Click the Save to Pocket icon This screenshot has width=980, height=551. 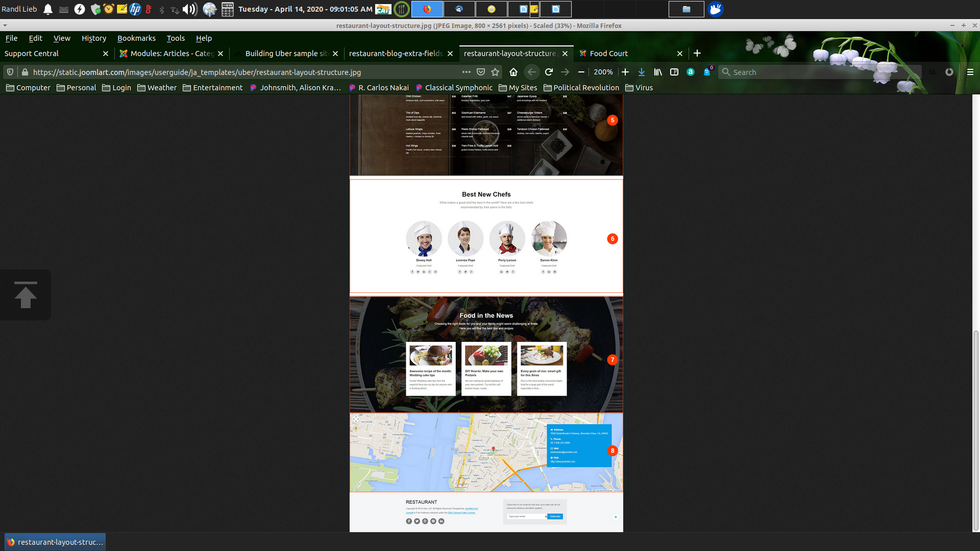[481, 72]
